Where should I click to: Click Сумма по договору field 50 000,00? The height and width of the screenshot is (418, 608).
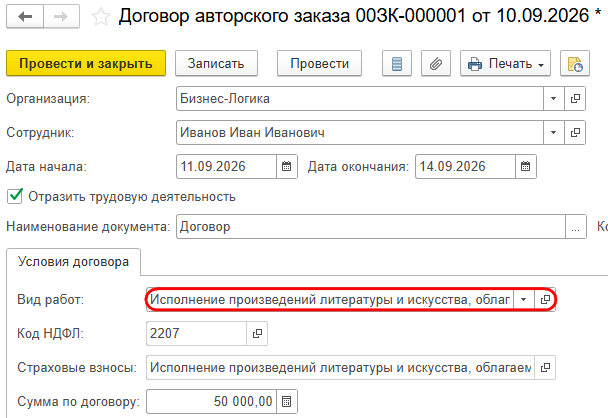point(211,401)
